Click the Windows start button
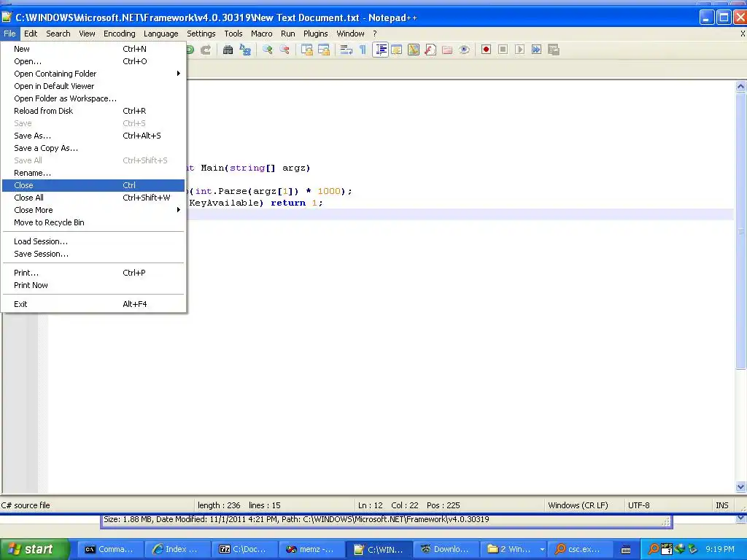This screenshot has width=747, height=560. tap(35, 549)
